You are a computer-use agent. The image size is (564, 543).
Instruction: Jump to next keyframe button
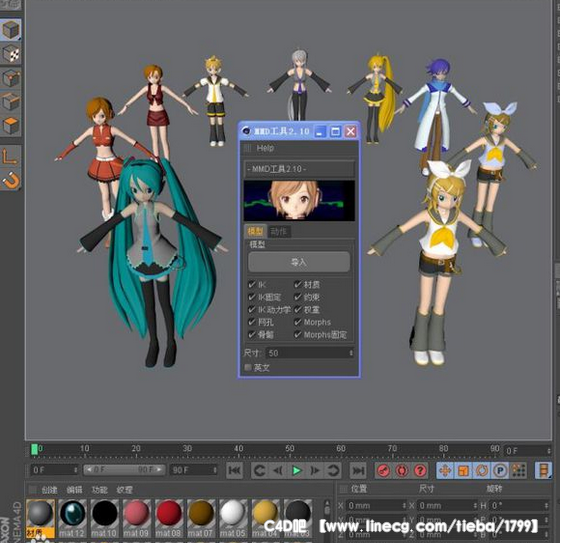[333, 470]
